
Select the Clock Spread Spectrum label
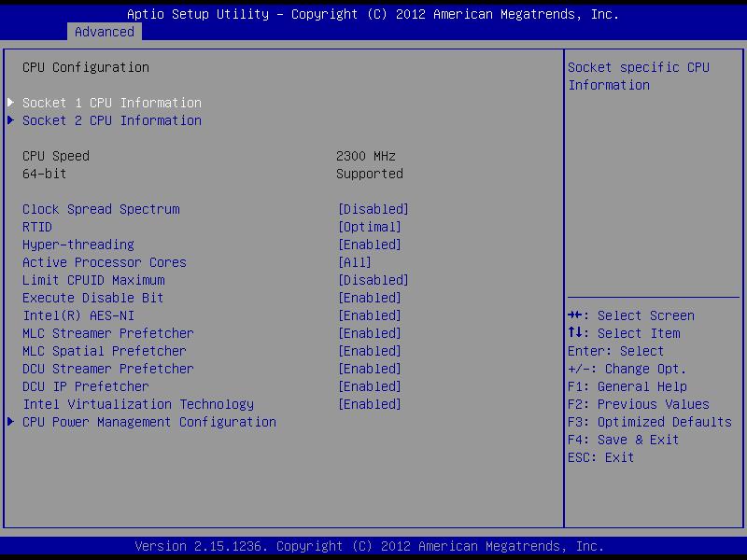(101, 209)
